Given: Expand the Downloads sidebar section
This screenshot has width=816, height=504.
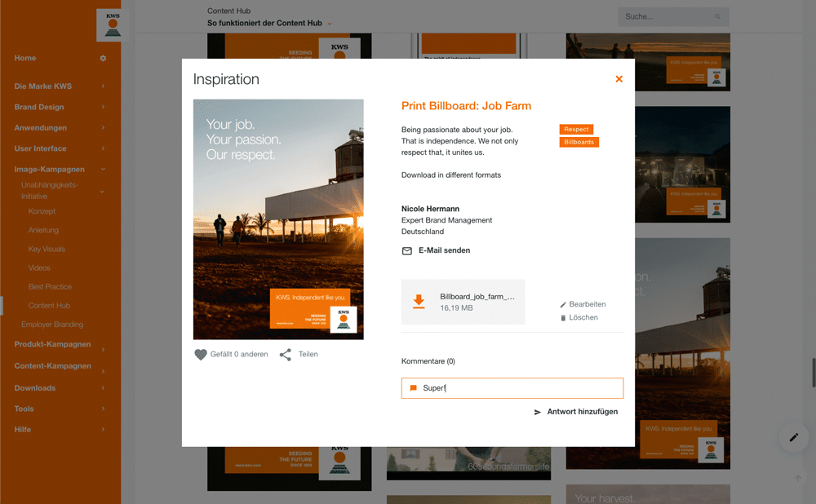Looking at the screenshot, I should click(103, 388).
